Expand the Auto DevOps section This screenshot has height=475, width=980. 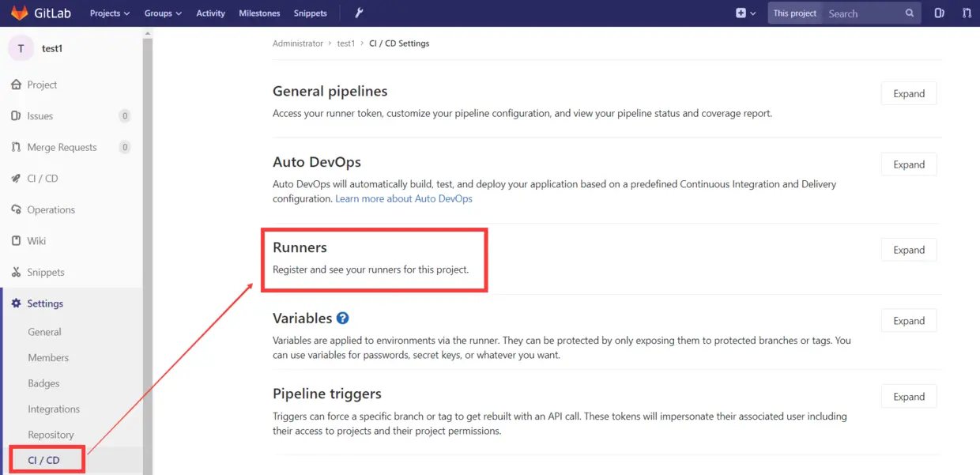pyautogui.click(x=909, y=164)
